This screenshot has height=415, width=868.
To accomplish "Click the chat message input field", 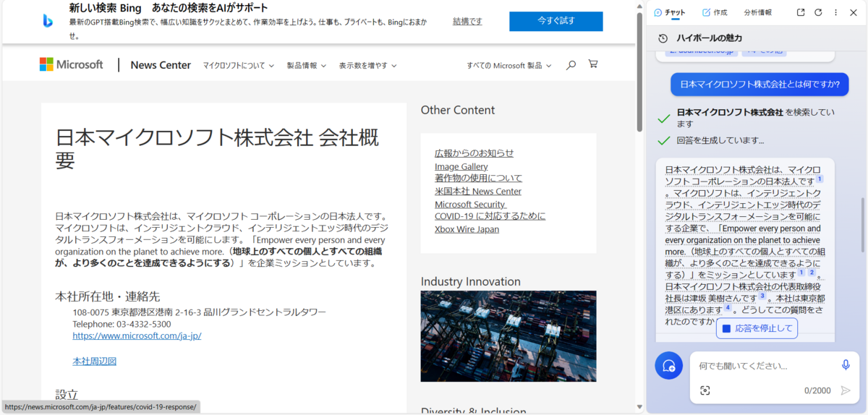I will pyautogui.click(x=762, y=366).
